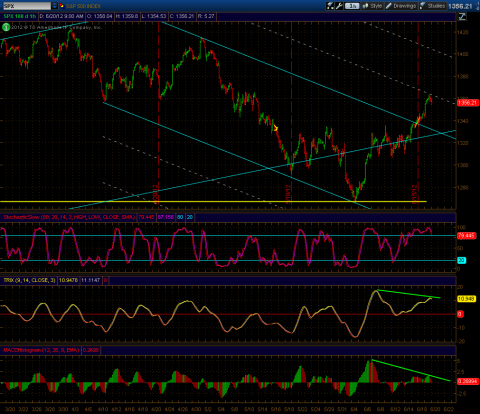Click the green circle numbered 1
This screenshot has width=480, height=414.
(x=6, y=27)
